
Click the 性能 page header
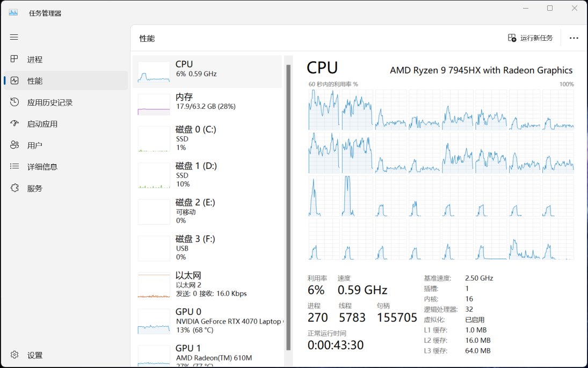[147, 39]
